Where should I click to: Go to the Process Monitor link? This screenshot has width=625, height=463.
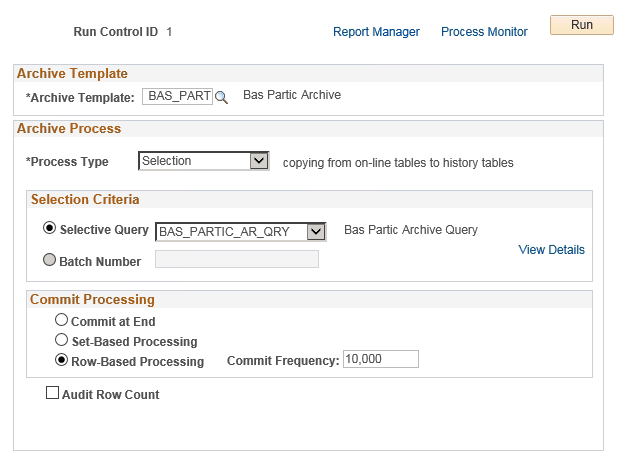[x=484, y=32]
